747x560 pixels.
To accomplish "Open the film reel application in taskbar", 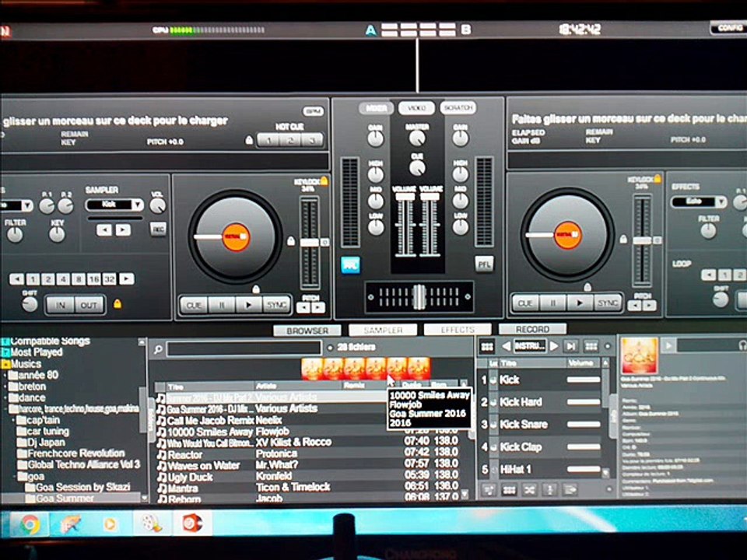I will (x=152, y=523).
